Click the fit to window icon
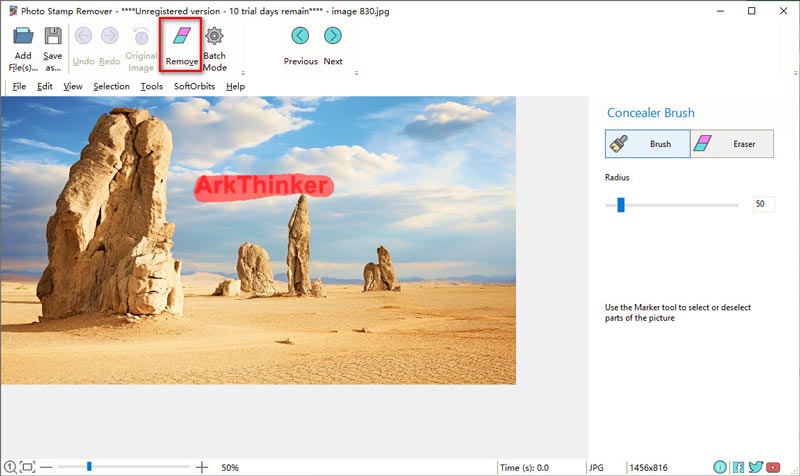This screenshot has width=800, height=476. (x=28, y=467)
